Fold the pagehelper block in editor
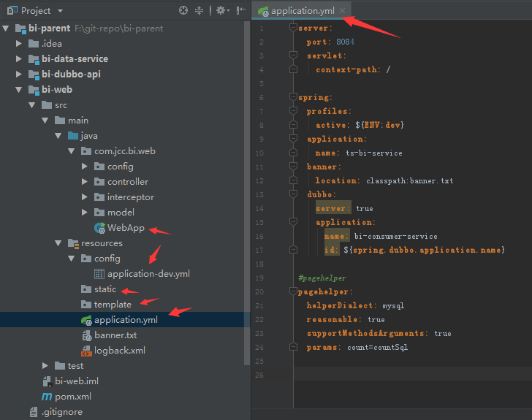 [293, 292]
